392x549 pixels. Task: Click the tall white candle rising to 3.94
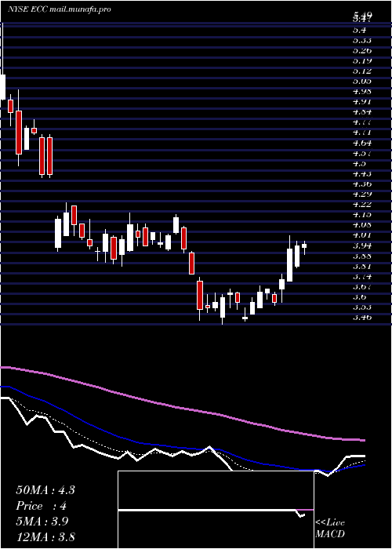[x=290, y=265]
